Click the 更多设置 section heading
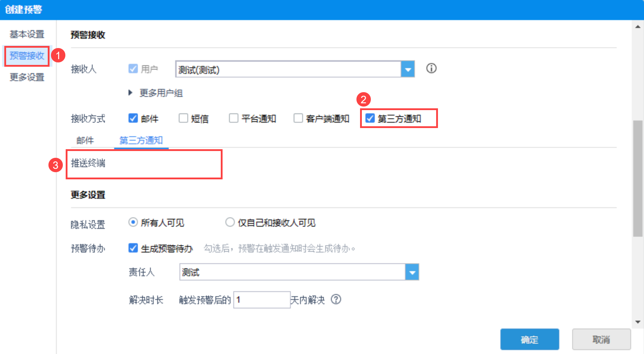Image resolution: width=644 pixels, height=354 pixels. pos(88,195)
